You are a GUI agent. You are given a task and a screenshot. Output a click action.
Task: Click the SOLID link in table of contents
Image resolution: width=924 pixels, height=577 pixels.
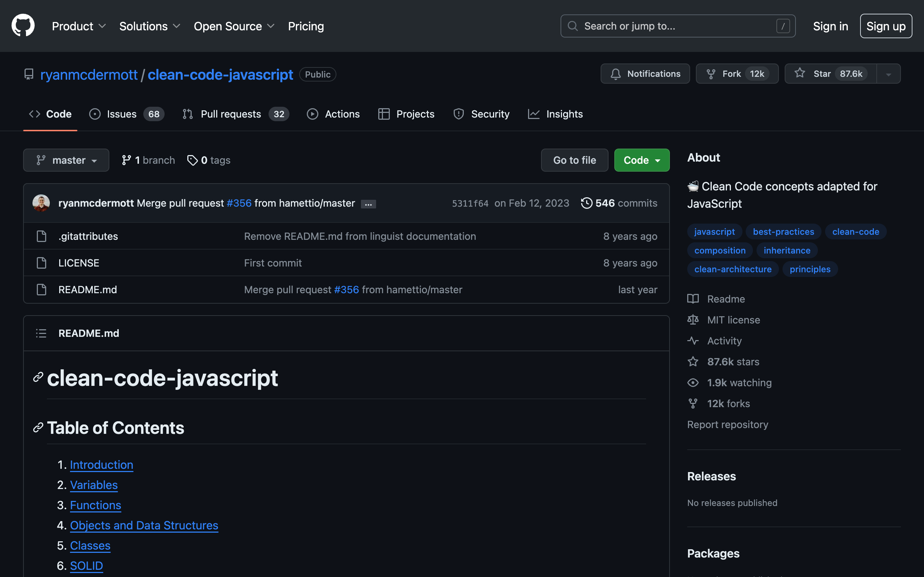coord(87,566)
